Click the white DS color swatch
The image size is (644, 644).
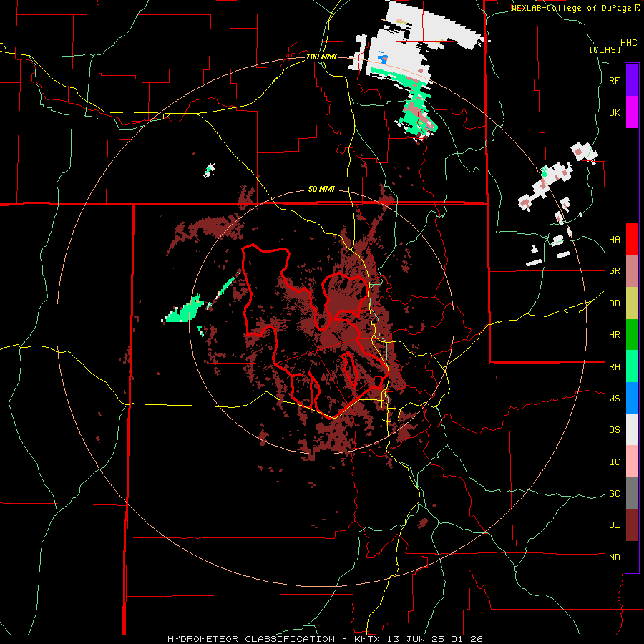[632, 429]
